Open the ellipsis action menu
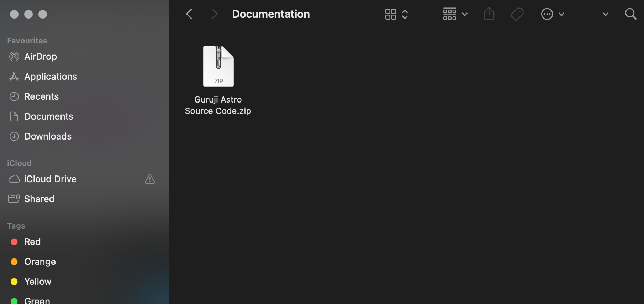Image resolution: width=644 pixels, height=304 pixels. pos(547,14)
